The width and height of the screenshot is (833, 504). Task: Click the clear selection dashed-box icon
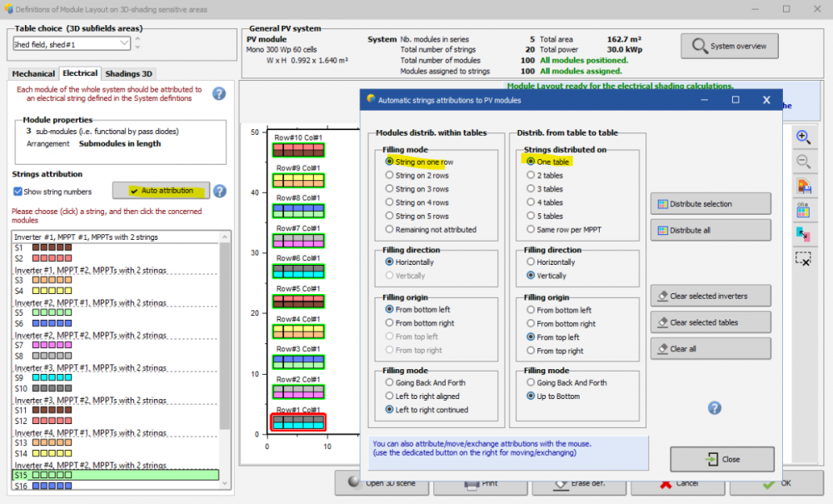pyautogui.click(x=803, y=259)
